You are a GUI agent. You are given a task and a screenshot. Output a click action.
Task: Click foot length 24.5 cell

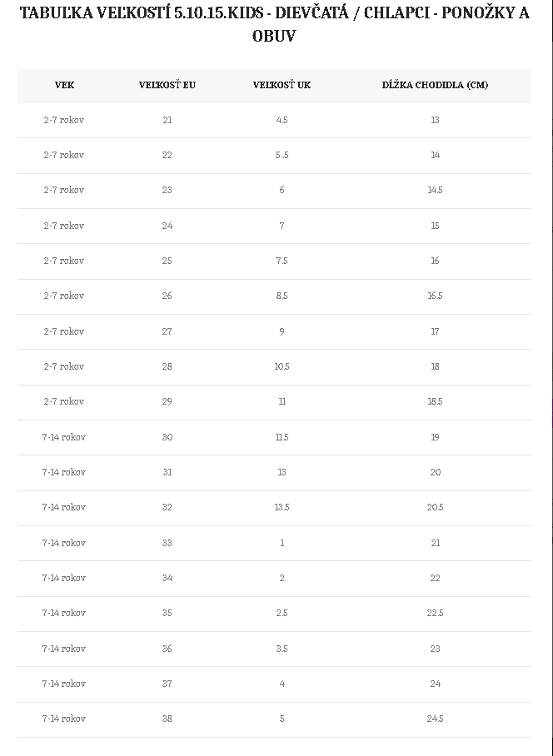435,719
